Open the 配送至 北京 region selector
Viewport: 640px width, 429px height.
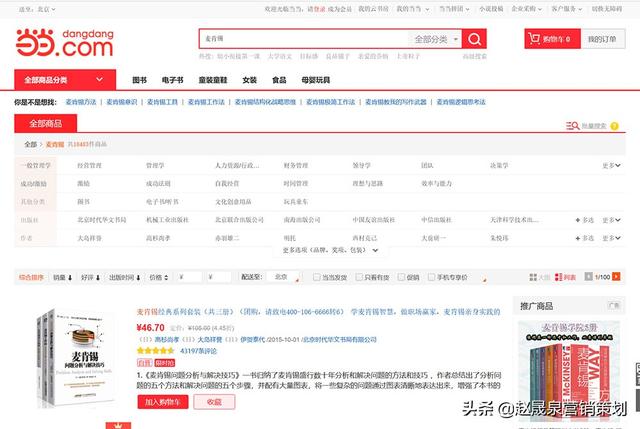point(284,277)
